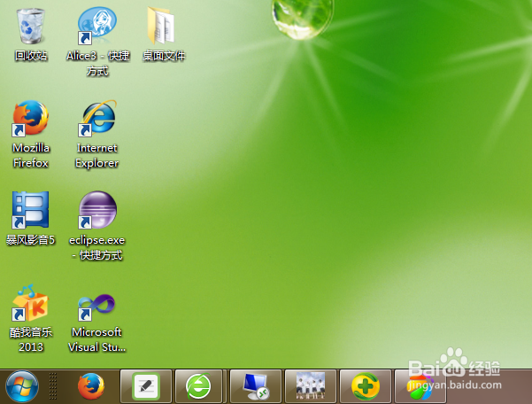
Task: Open Internet Explorer desktop shortcut
Action: tap(97, 118)
